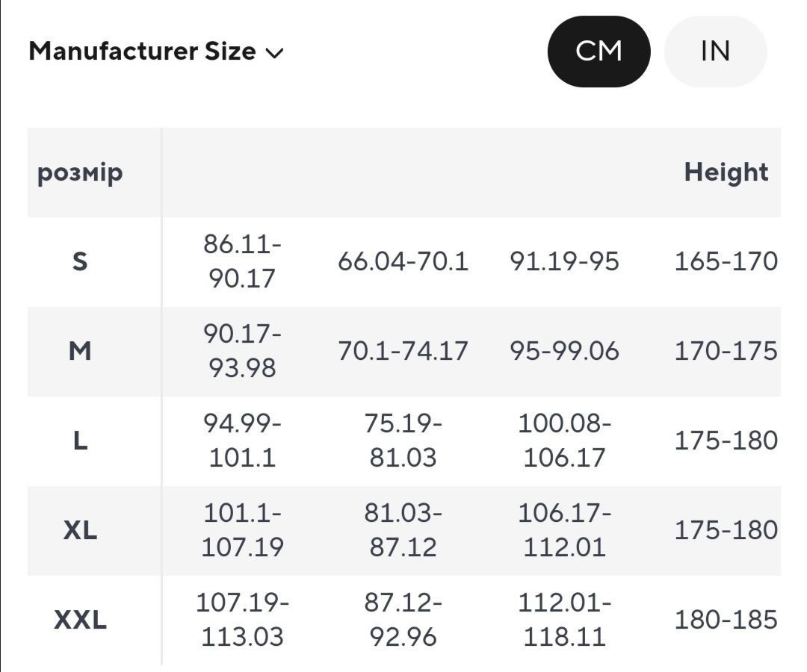The image size is (807, 672).
Task: Click the 94.99-101.1 measurement cell
Action: (x=242, y=441)
